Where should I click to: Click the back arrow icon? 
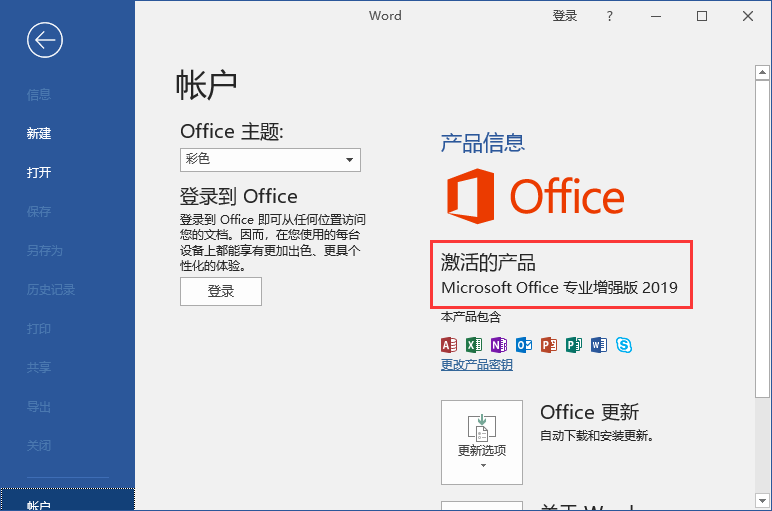pos(46,40)
